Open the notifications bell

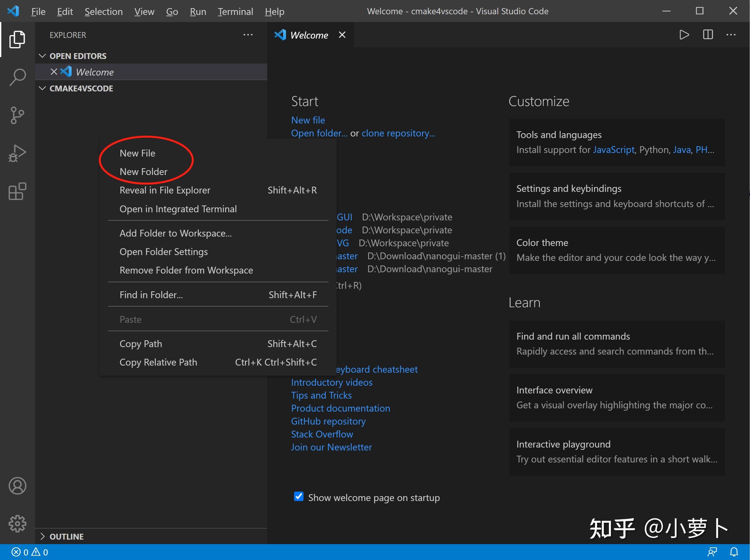pos(734,552)
